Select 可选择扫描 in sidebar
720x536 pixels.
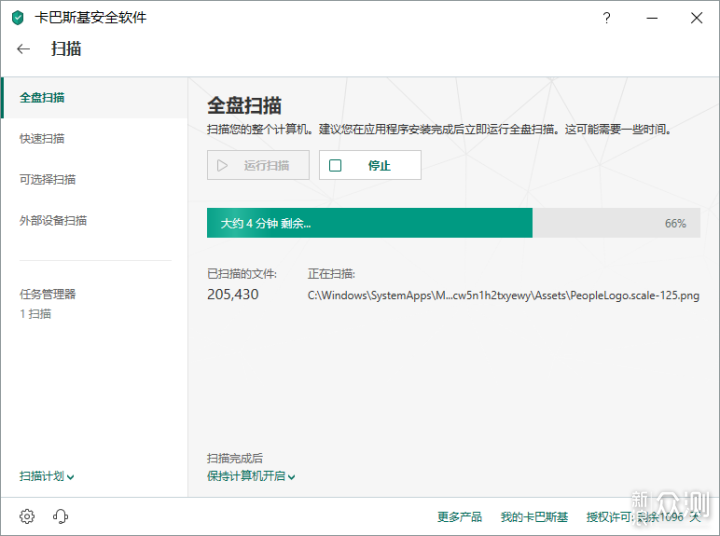tap(47, 179)
